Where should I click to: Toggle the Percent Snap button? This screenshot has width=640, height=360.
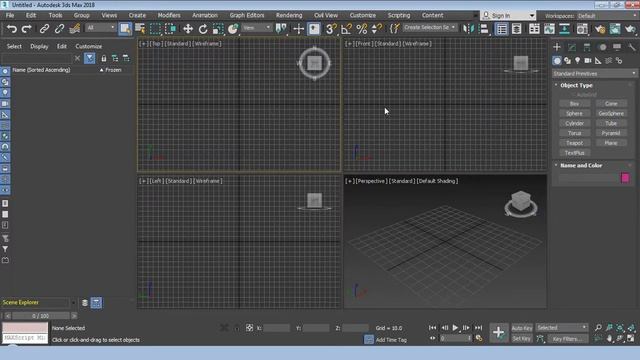tap(362, 29)
